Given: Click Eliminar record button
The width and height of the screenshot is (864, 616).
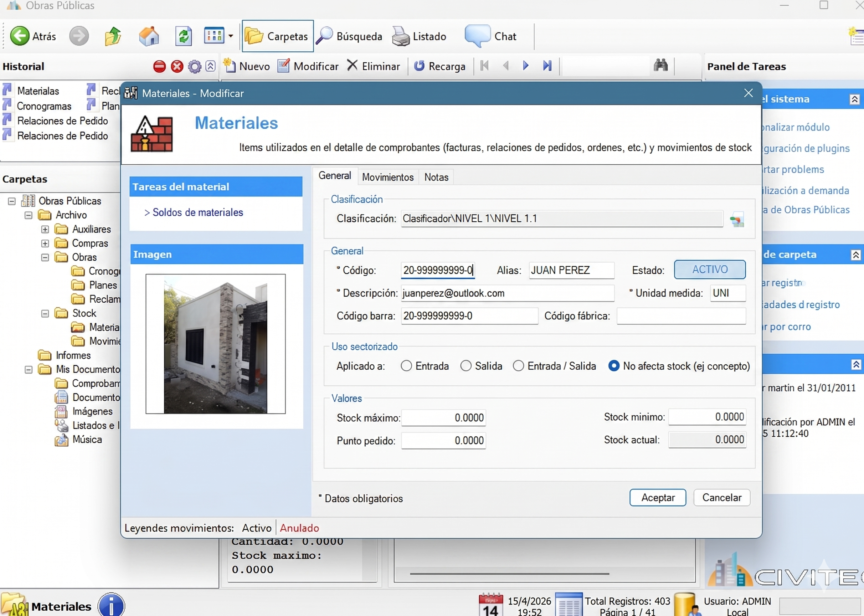Looking at the screenshot, I should [x=374, y=66].
